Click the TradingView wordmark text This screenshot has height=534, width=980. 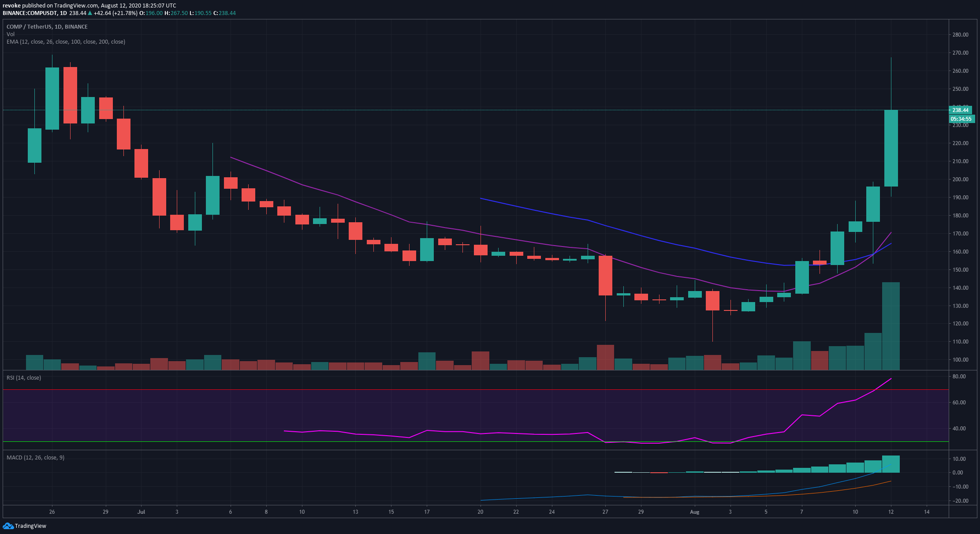pos(30,526)
